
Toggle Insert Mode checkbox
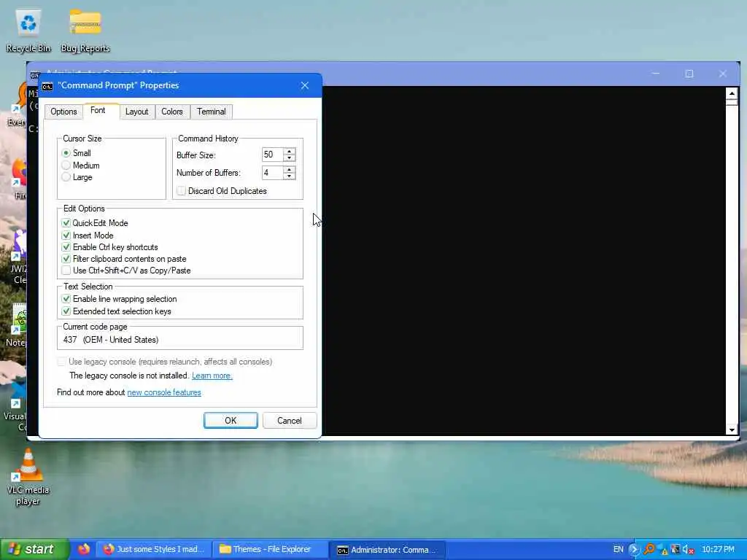66,236
